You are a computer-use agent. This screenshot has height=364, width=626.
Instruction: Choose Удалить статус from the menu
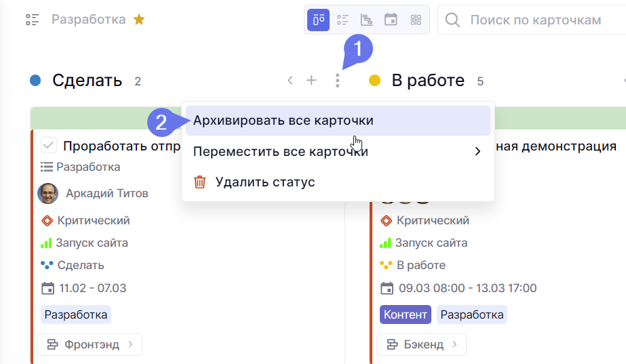point(265,182)
